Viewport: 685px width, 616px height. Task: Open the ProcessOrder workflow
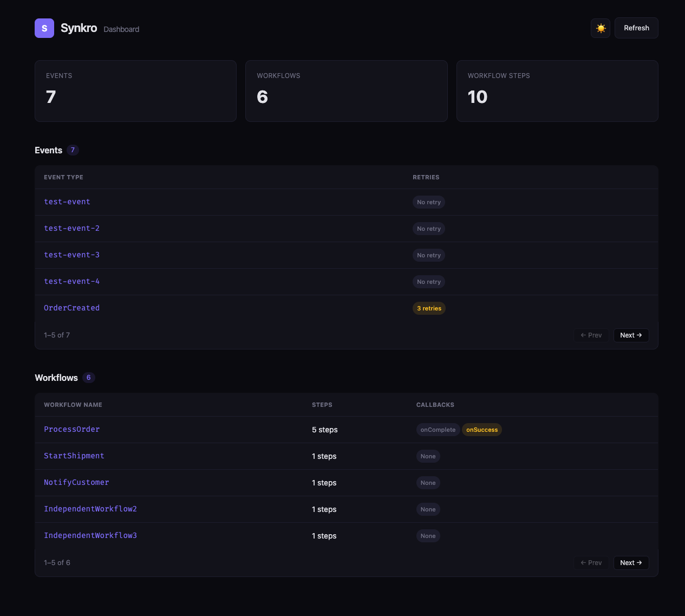pyautogui.click(x=71, y=430)
